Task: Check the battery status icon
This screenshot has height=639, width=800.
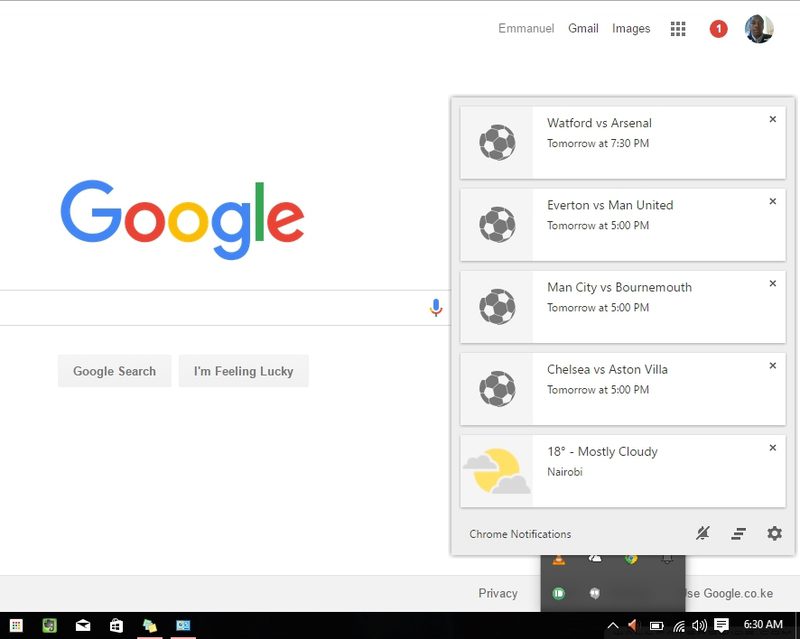Action: click(x=656, y=626)
